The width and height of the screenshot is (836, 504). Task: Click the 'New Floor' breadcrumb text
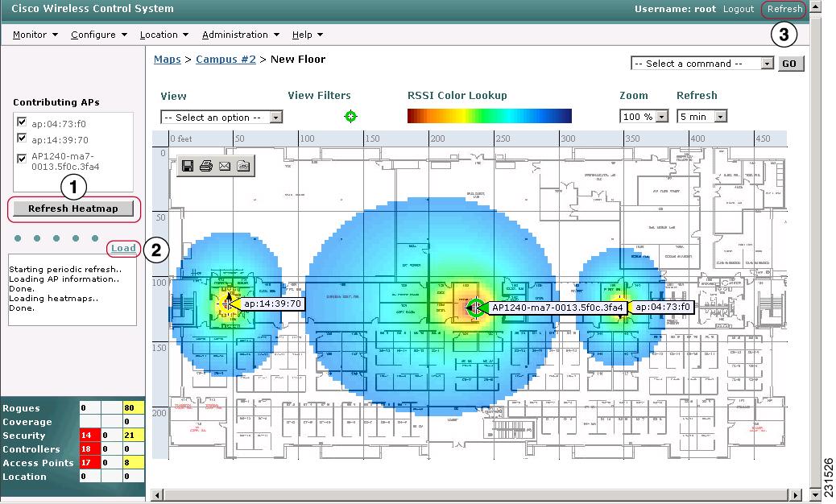(297, 59)
